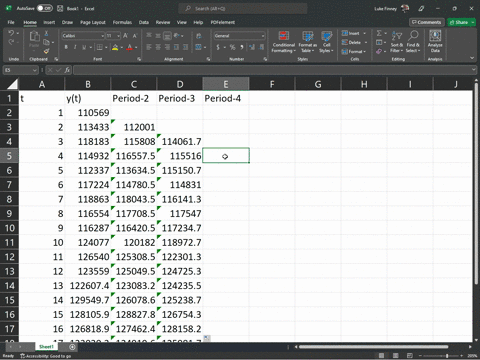Click the Paste clipboard icon

(34, 36)
